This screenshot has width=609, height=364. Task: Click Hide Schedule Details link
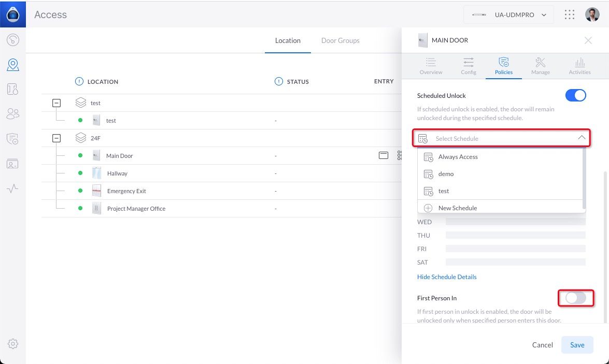pyautogui.click(x=447, y=277)
